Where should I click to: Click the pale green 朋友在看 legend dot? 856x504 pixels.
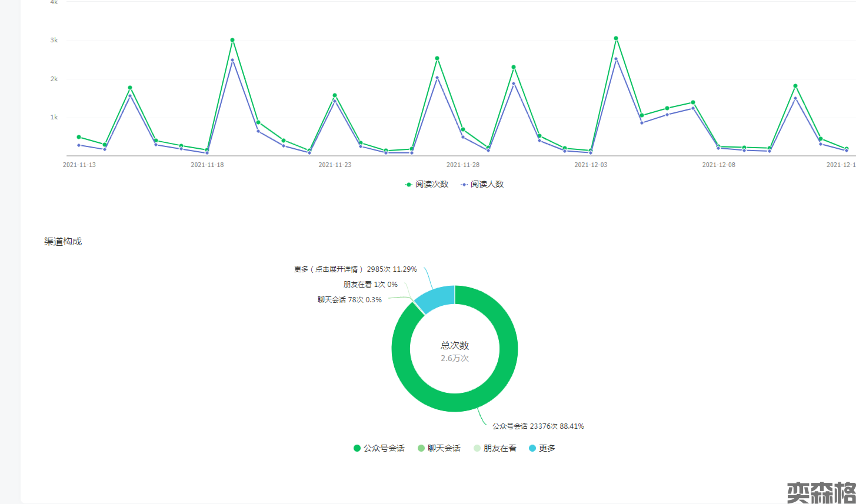click(477, 448)
